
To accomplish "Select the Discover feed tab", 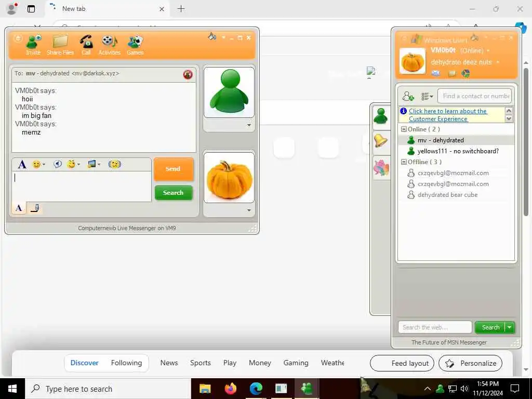I will pyautogui.click(x=85, y=363).
